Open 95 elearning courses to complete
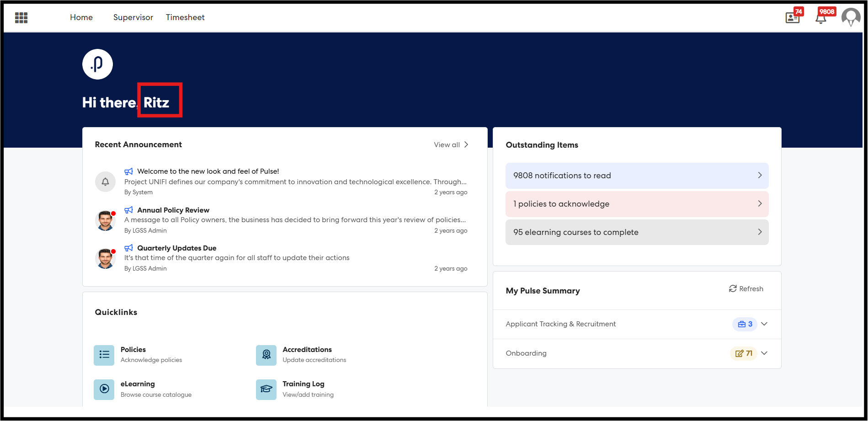The height and width of the screenshot is (421, 868). [636, 232]
